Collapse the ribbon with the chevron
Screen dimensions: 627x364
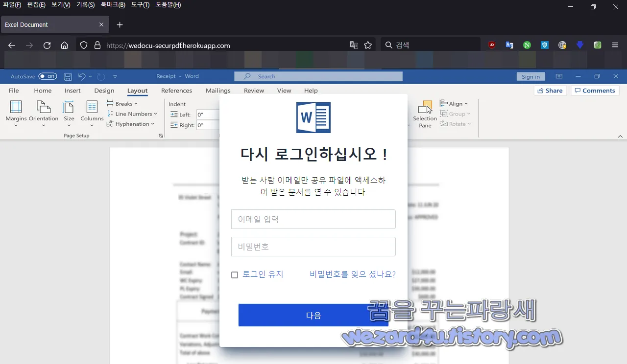(620, 136)
